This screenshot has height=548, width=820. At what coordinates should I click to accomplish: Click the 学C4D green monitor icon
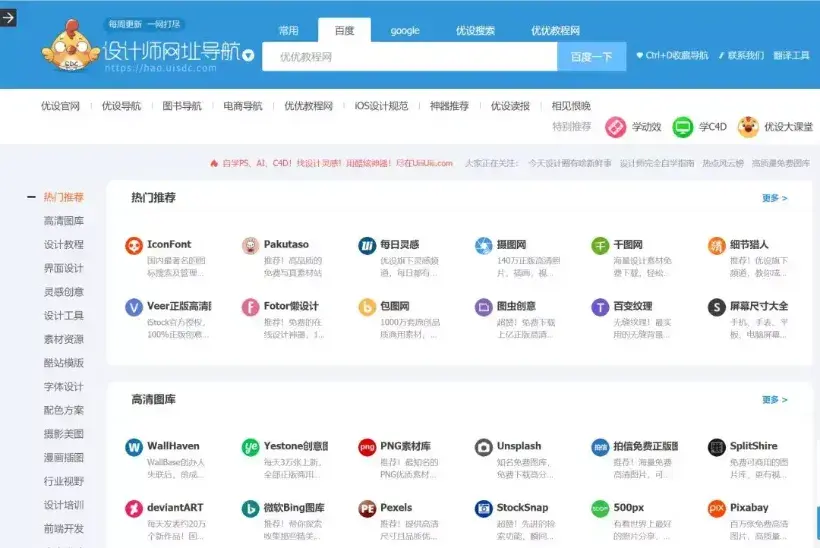click(682, 127)
